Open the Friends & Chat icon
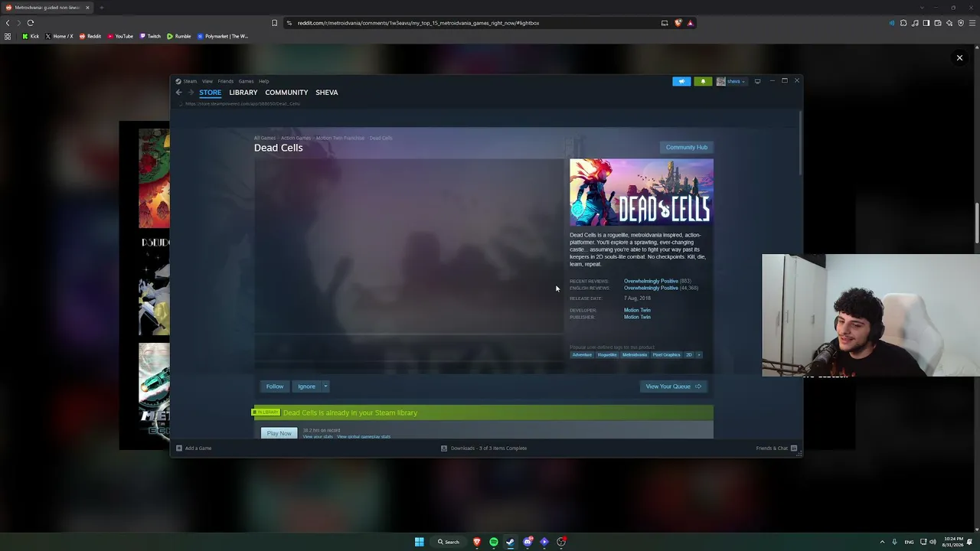 tap(794, 448)
